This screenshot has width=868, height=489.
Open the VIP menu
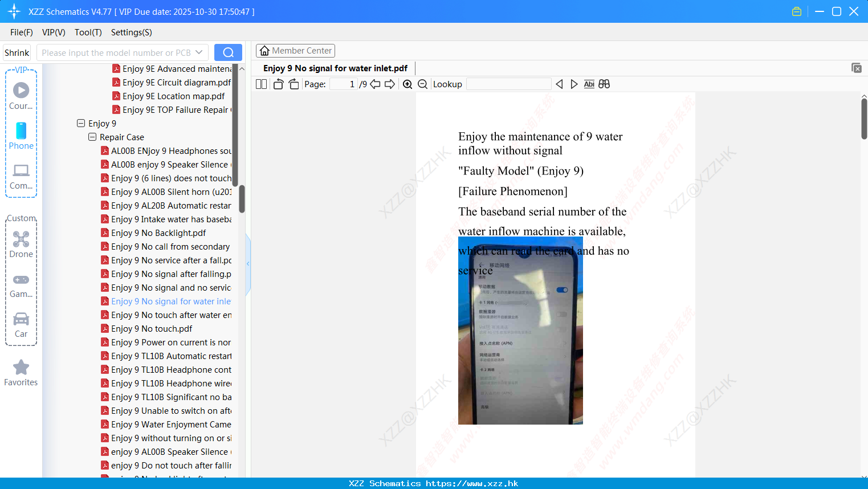(54, 32)
